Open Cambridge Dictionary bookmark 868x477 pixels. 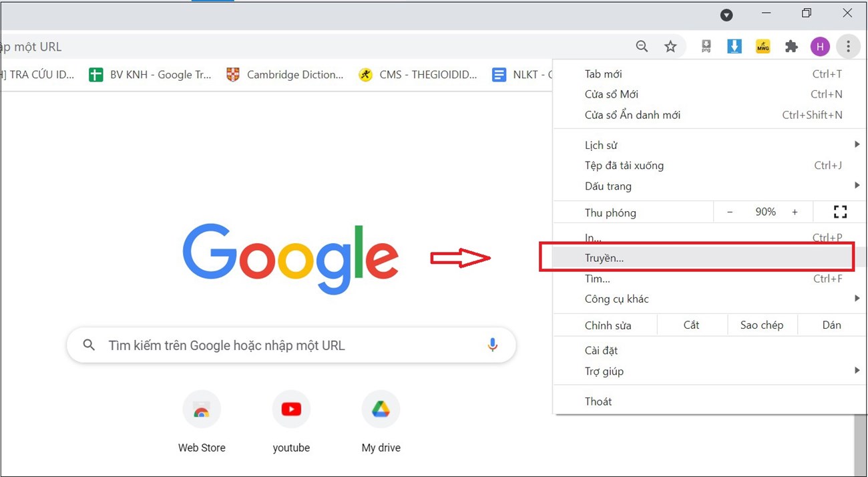coord(285,75)
